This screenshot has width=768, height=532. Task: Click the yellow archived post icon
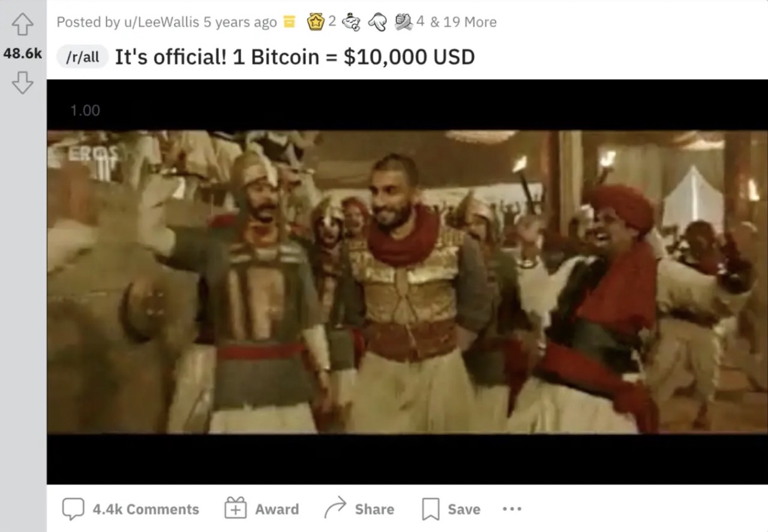pos(289,22)
